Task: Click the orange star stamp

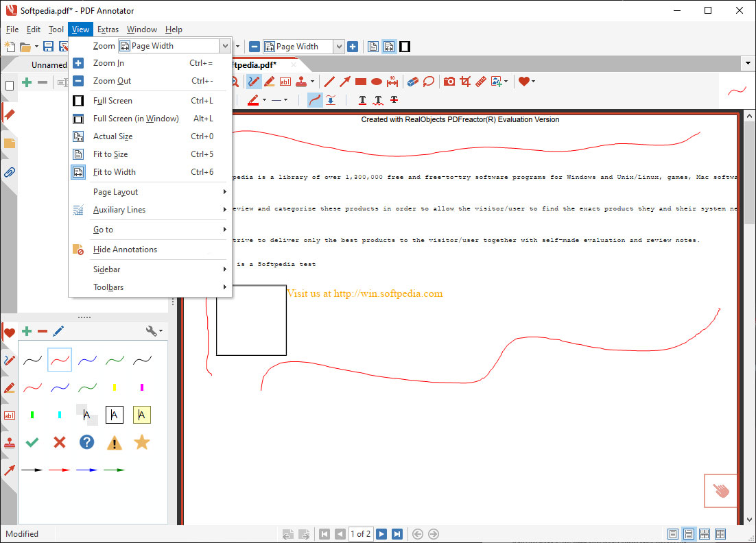Action: (141, 442)
